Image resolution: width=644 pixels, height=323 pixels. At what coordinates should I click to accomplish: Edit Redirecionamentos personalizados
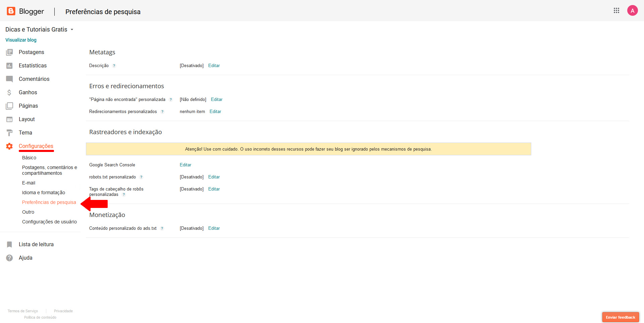(x=215, y=112)
